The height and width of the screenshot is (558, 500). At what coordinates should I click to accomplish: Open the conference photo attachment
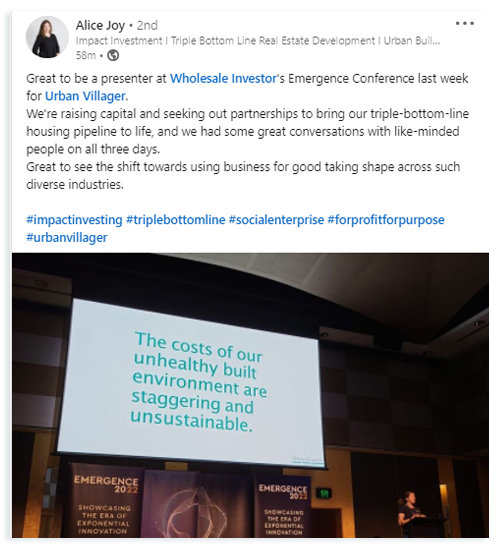250,395
